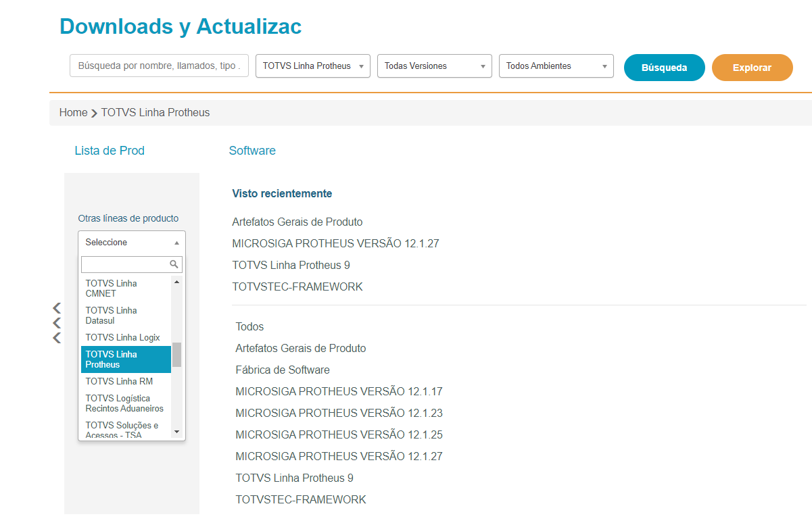Click the Downloads y Actualizac page title
Screen dimensions: 812x523
181,26
